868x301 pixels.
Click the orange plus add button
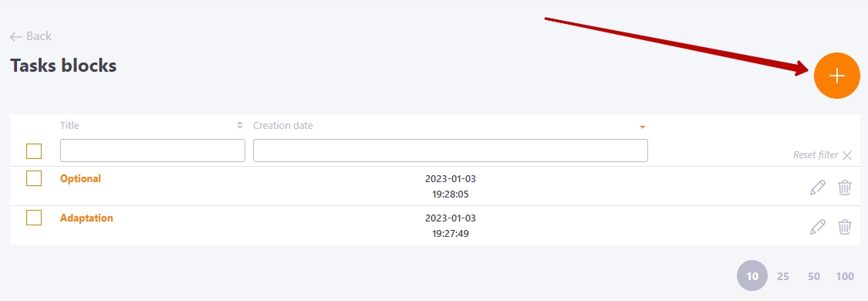pyautogui.click(x=836, y=76)
